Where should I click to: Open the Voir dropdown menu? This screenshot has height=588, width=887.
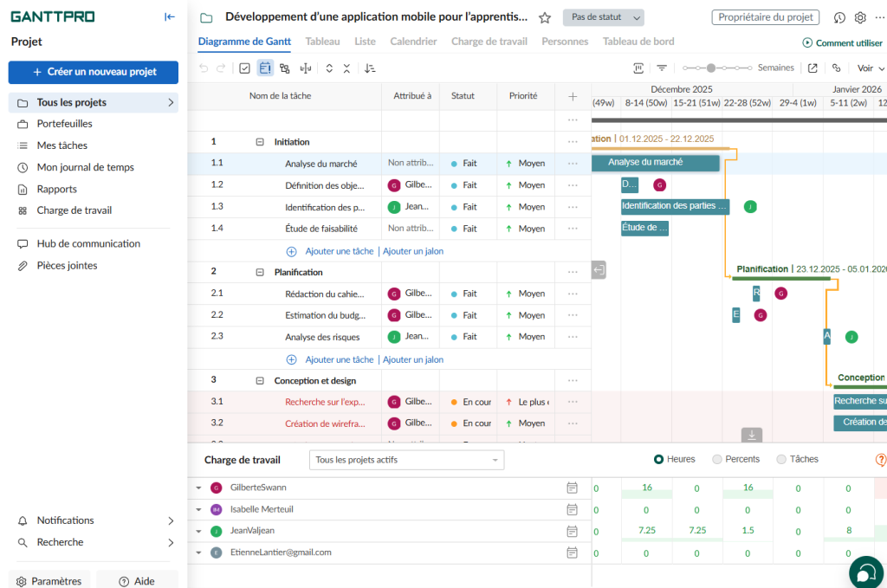click(x=871, y=68)
